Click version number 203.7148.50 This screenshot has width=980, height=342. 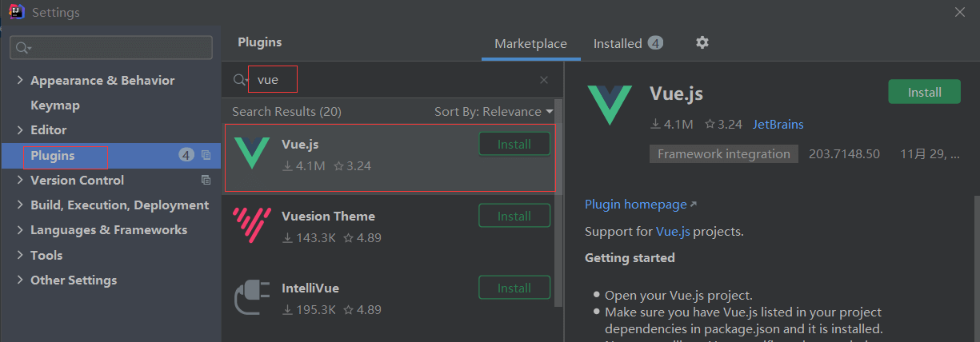click(x=844, y=154)
